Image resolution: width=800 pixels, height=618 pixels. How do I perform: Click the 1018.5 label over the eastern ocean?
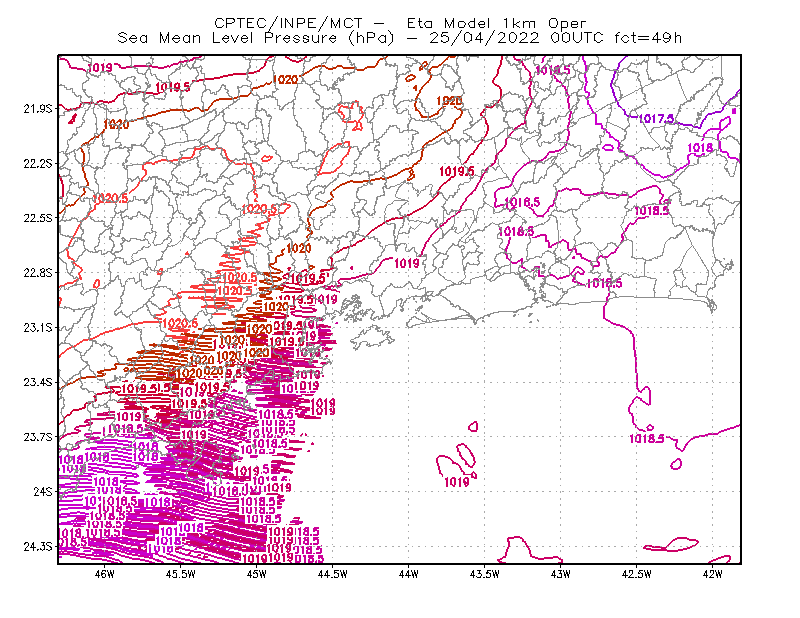[646, 438]
